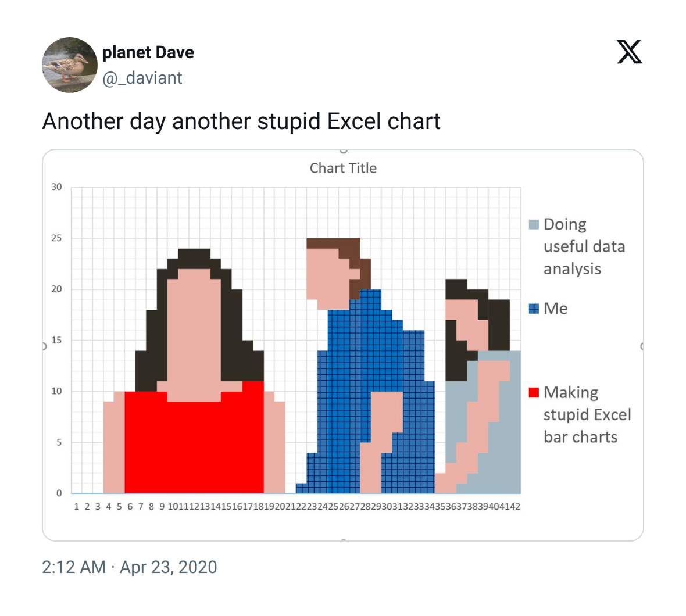Select the Chart Title text
This screenshot has height=616, width=686.
pos(343,168)
